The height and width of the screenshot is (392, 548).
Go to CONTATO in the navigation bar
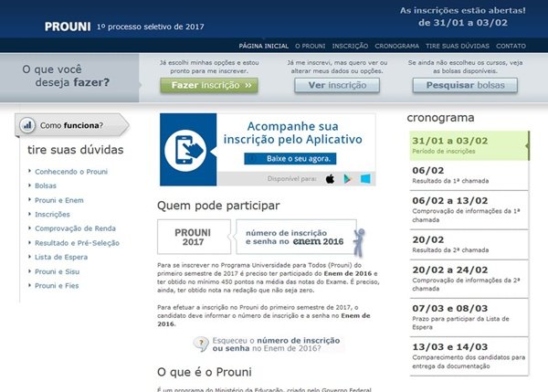pos(511,46)
